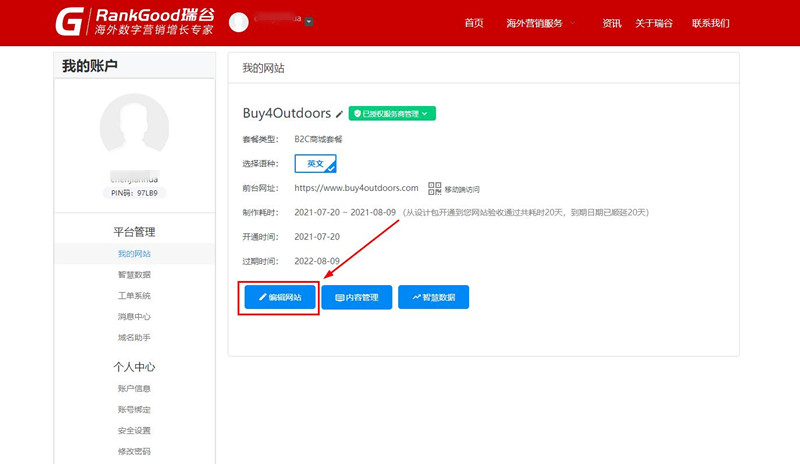The width and height of the screenshot is (800, 464).
Task: Open 消息中心 in the sidebar
Action: [x=134, y=317]
